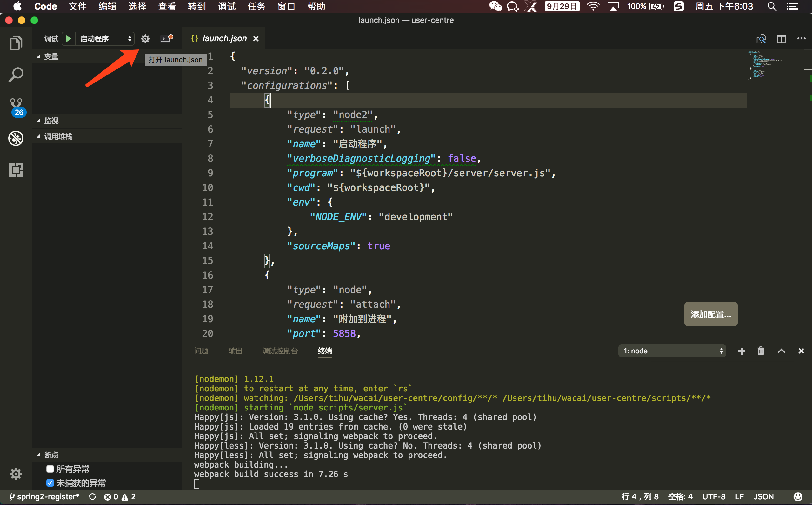
Task: Open Notification Center list icon
Action: tap(792, 6)
